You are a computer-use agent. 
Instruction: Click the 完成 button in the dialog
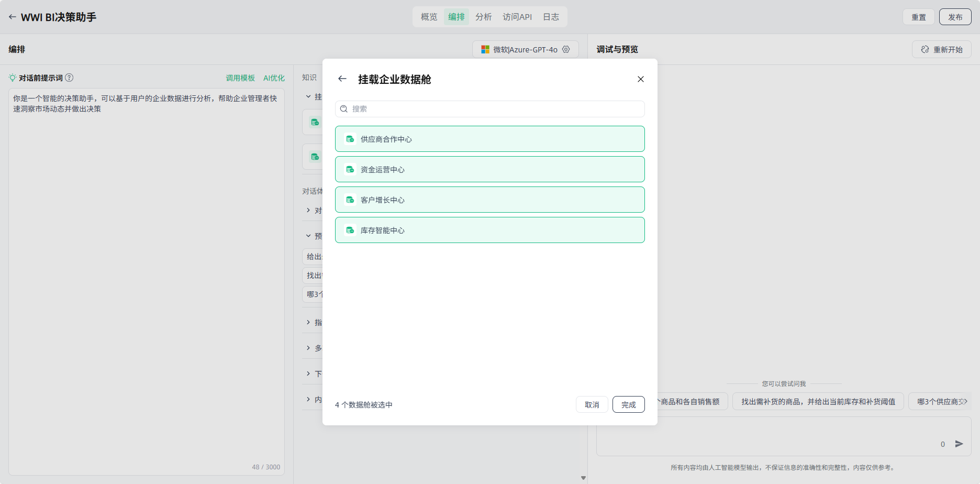click(x=628, y=404)
